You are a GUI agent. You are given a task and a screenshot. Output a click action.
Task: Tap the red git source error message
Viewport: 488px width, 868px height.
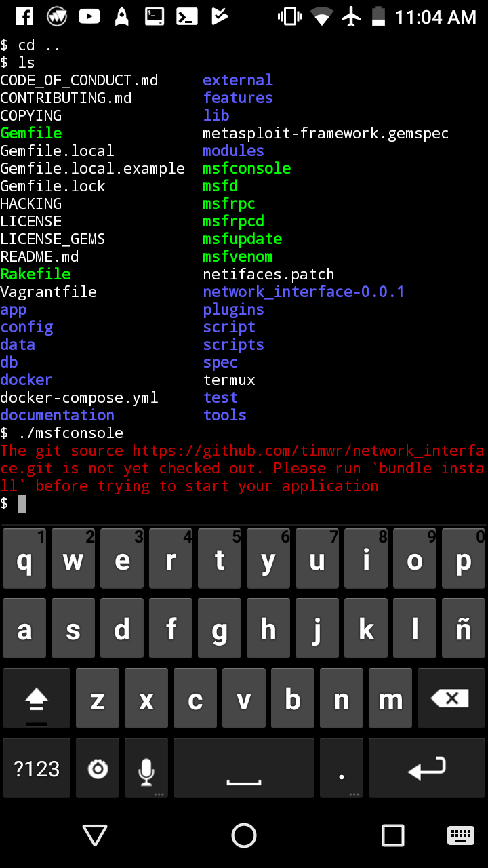coord(242,468)
